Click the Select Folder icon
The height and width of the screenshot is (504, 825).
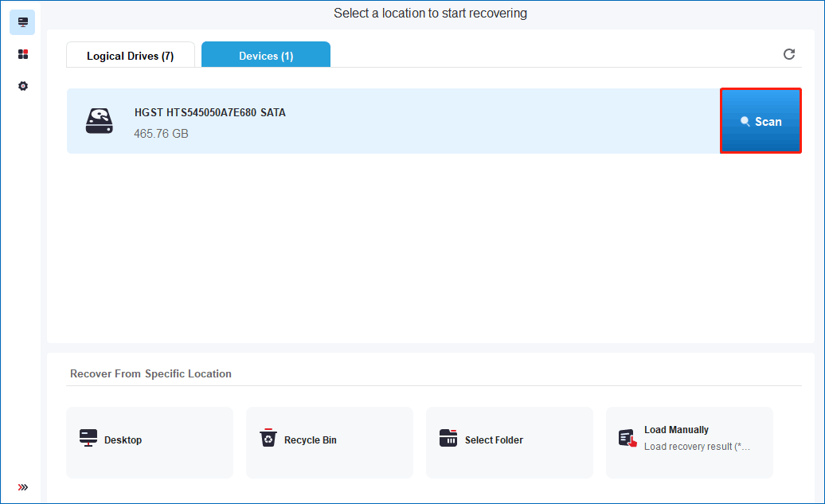pos(448,438)
